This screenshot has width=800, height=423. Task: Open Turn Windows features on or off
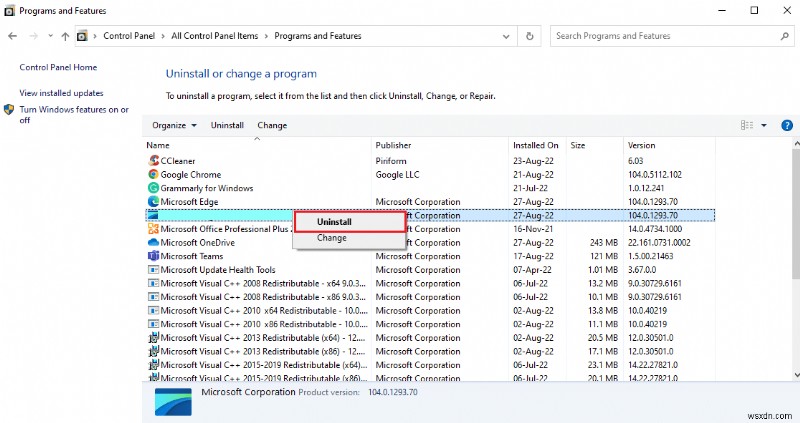pyautogui.click(x=74, y=114)
